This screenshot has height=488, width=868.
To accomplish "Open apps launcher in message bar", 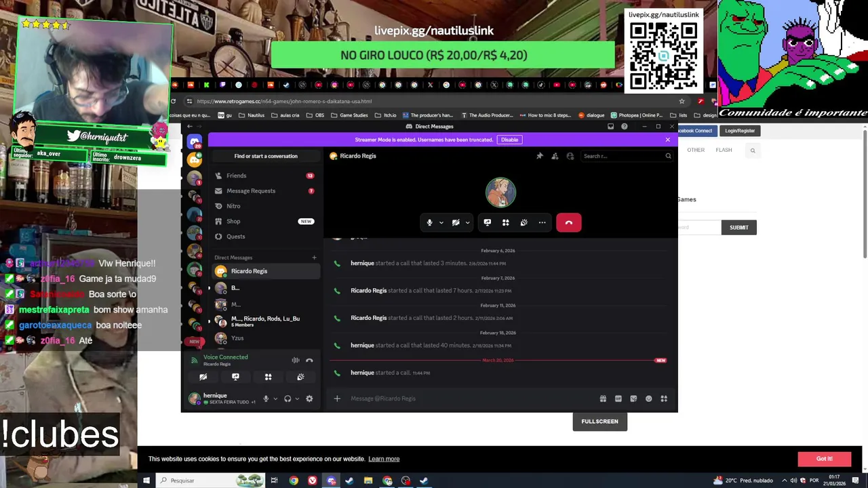I will 664,399.
